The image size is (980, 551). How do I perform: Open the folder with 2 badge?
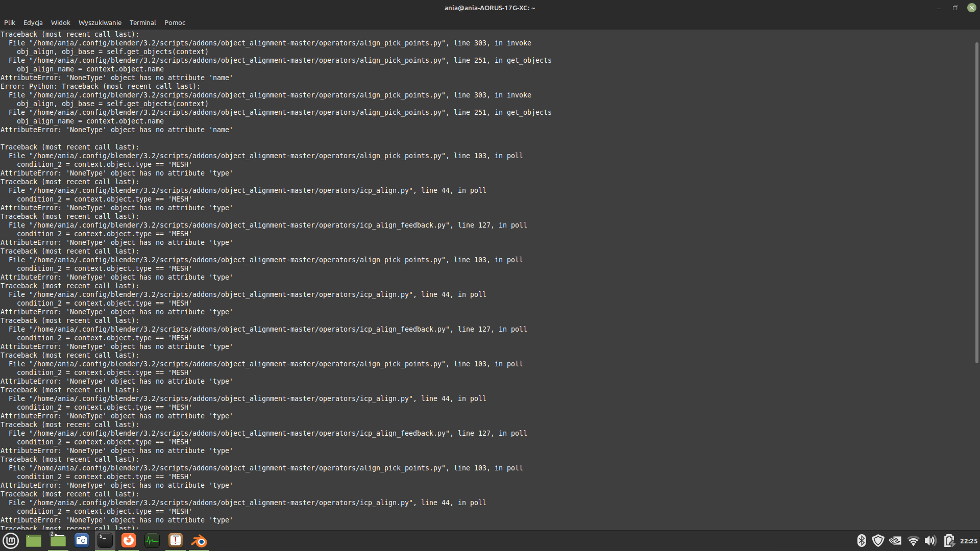58,540
